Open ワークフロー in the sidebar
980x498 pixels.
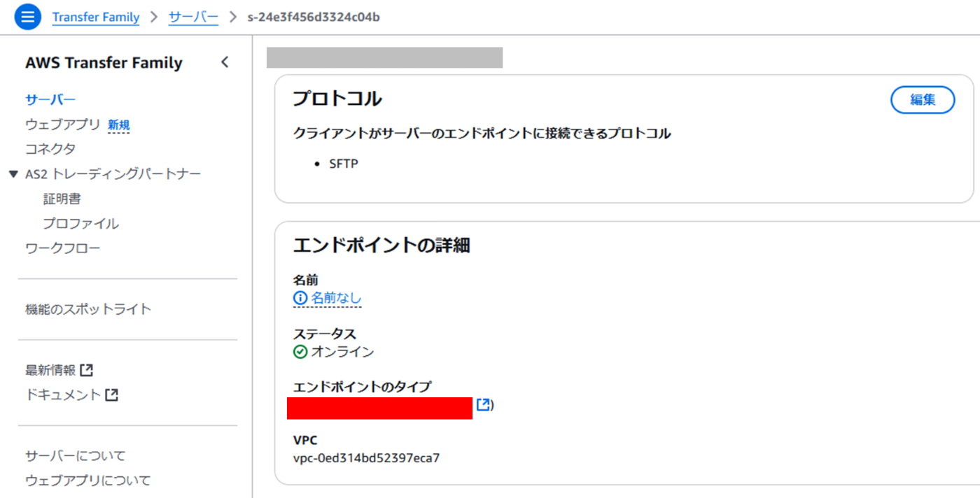pos(63,248)
